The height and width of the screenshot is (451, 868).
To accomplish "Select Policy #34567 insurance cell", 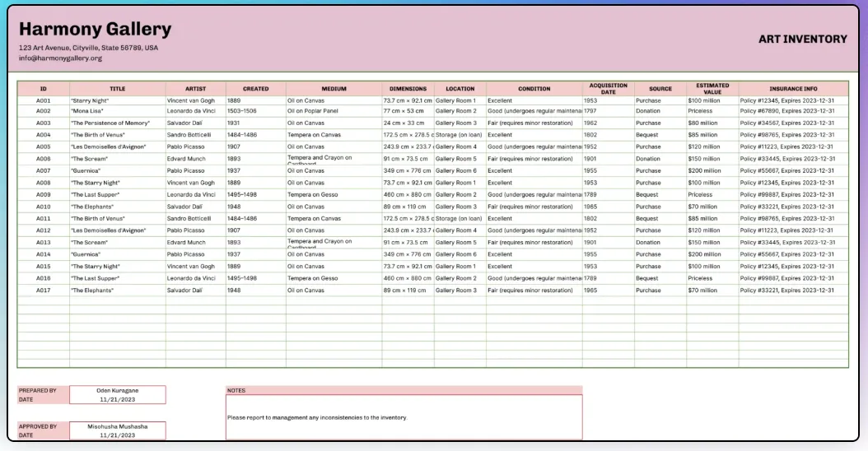I will click(793, 123).
